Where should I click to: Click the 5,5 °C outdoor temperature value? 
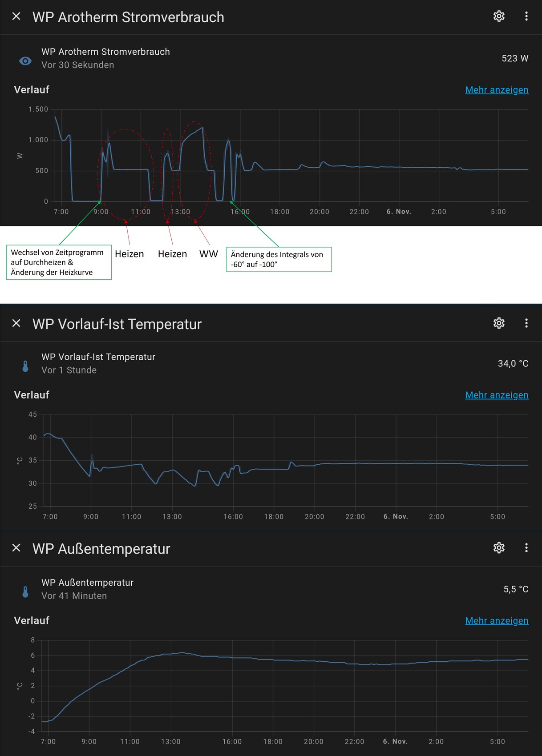coord(515,589)
